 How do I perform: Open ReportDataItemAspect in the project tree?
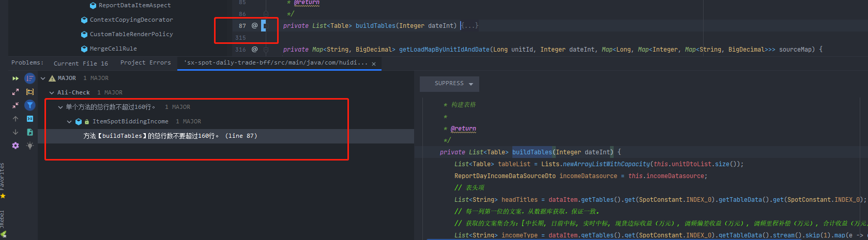point(134,5)
